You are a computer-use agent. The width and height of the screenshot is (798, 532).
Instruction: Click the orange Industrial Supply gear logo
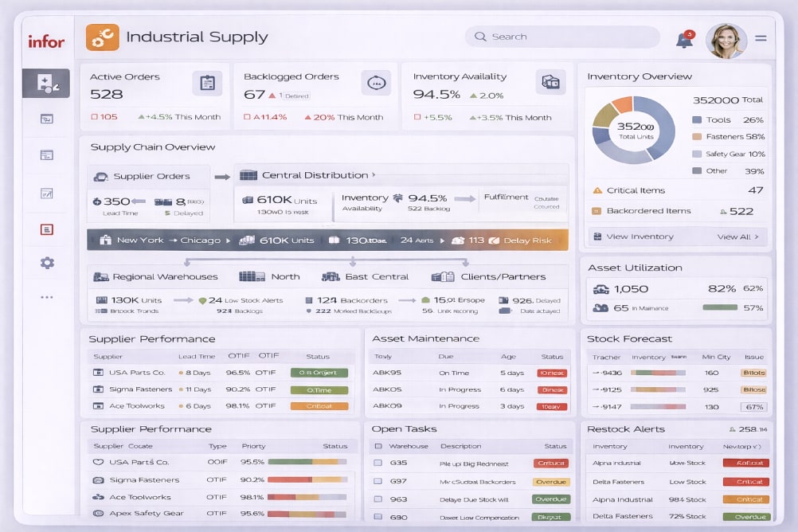[x=103, y=37]
